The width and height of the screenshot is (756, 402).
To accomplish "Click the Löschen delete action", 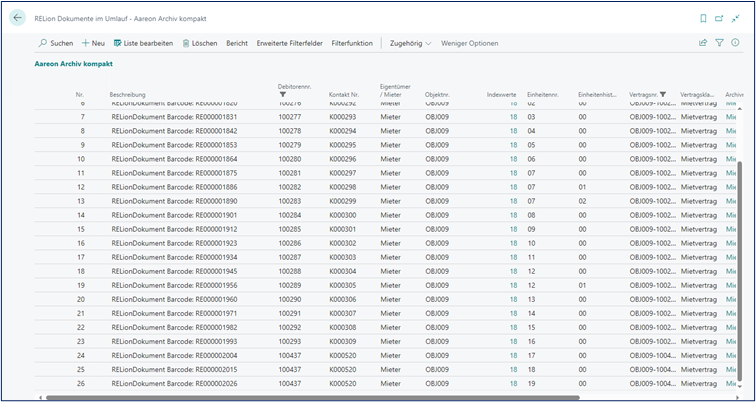I will [199, 43].
